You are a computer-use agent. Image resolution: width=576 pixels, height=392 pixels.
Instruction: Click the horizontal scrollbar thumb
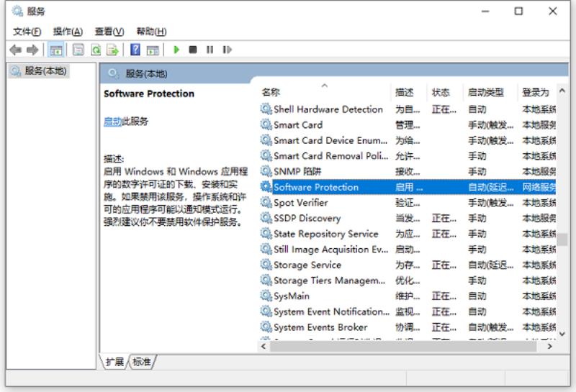403,346
